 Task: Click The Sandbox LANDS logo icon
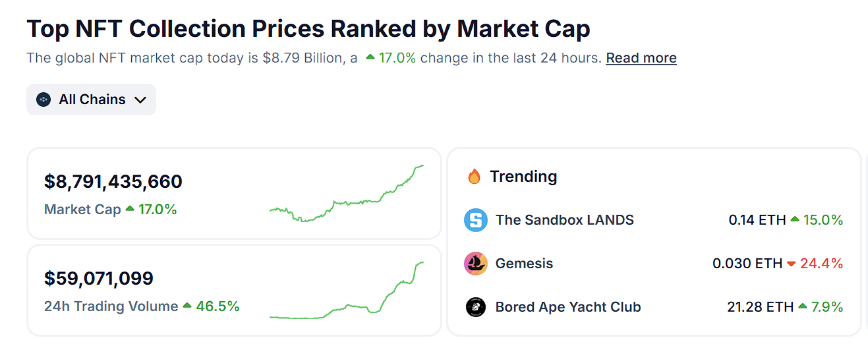click(x=475, y=220)
